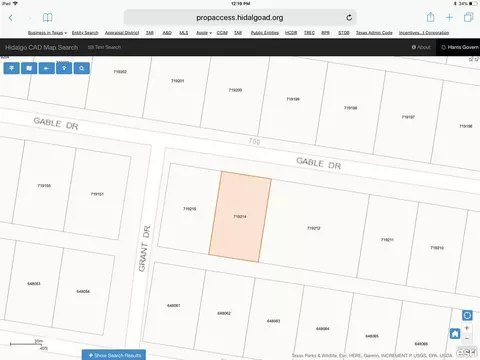
Task: Zoom out with the minus button
Action: [x=467, y=339]
